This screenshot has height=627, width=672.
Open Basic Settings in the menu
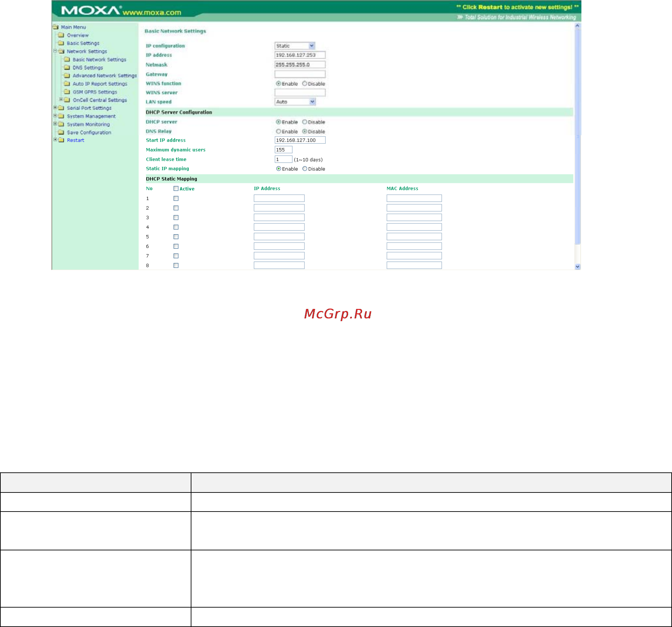click(83, 43)
